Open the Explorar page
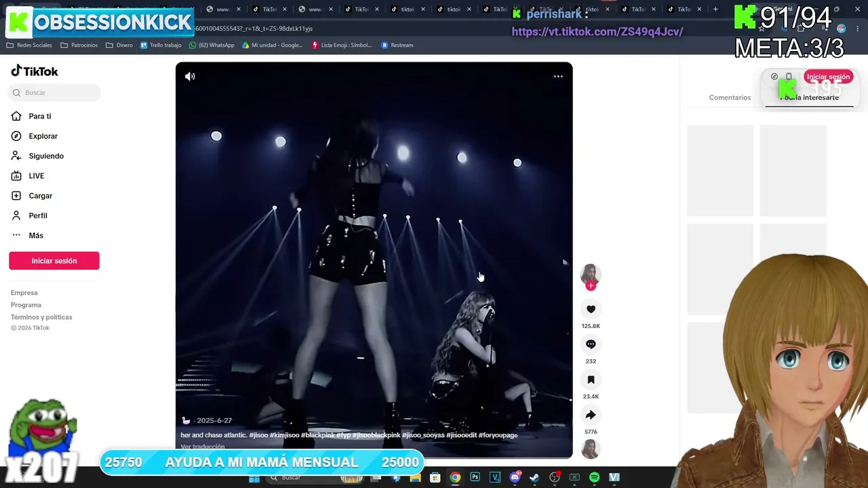Viewport: 868px width, 488px height. point(43,136)
